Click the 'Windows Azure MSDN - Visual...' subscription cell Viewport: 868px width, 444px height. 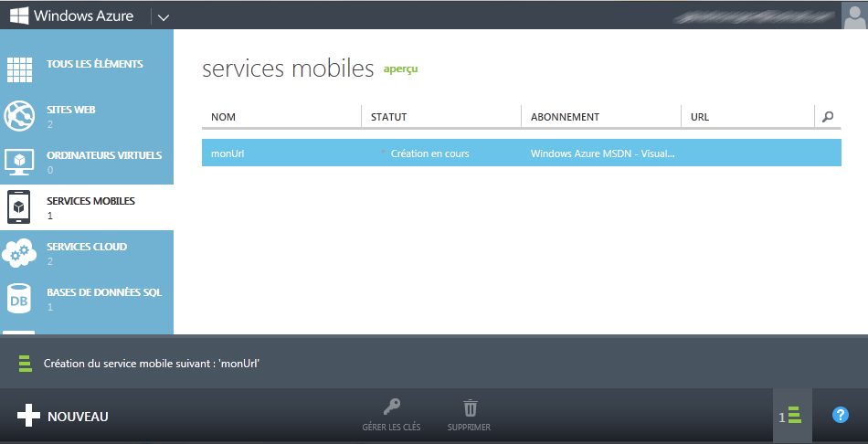603,153
